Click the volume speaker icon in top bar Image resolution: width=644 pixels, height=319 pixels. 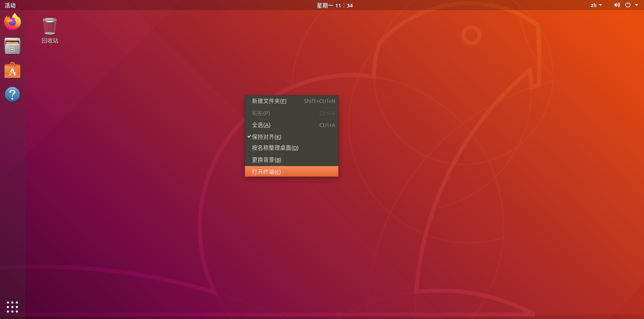tap(617, 5)
